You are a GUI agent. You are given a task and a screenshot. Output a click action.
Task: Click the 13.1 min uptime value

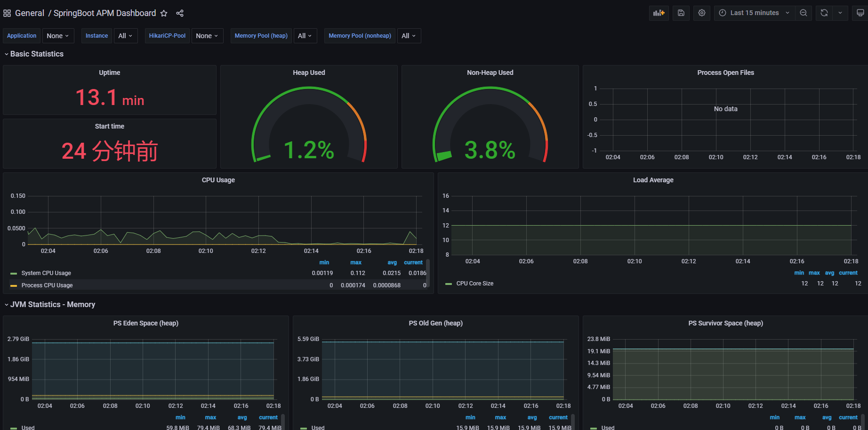110,97
